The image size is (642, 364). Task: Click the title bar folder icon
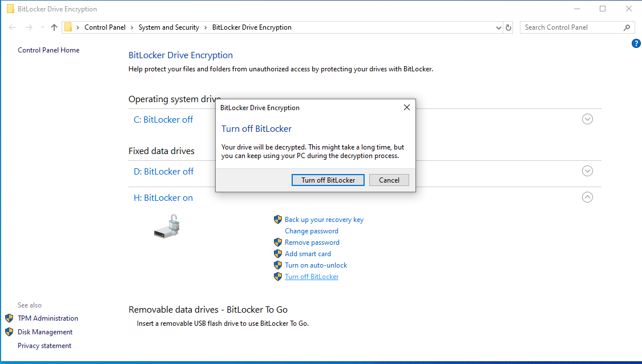pyautogui.click(x=10, y=9)
